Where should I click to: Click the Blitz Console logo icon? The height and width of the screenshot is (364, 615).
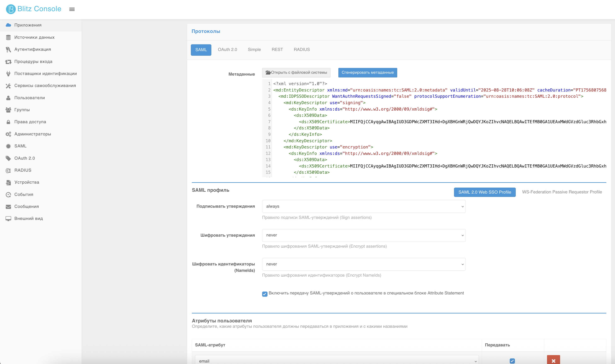click(x=11, y=9)
